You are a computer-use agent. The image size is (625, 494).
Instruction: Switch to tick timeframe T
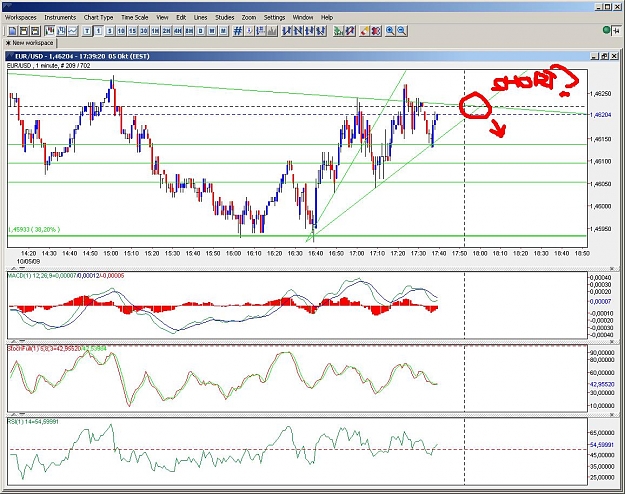87,31
